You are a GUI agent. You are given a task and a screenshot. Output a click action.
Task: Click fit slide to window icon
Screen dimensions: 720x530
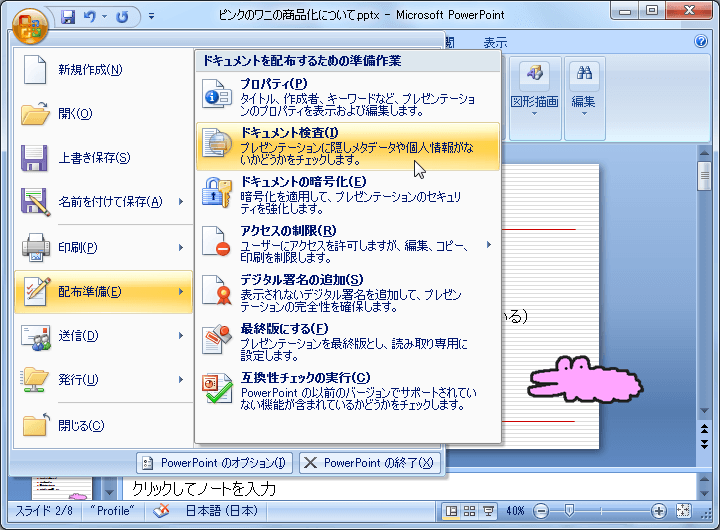683,511
